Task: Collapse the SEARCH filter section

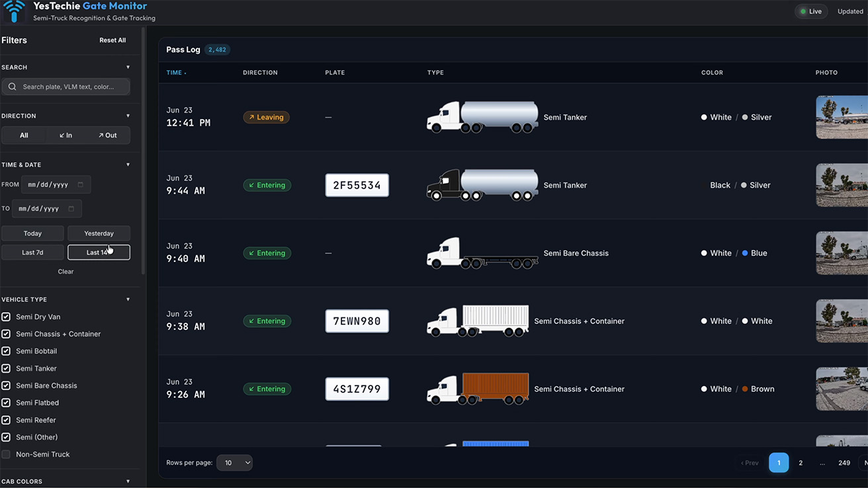Action: click(128, 67)
